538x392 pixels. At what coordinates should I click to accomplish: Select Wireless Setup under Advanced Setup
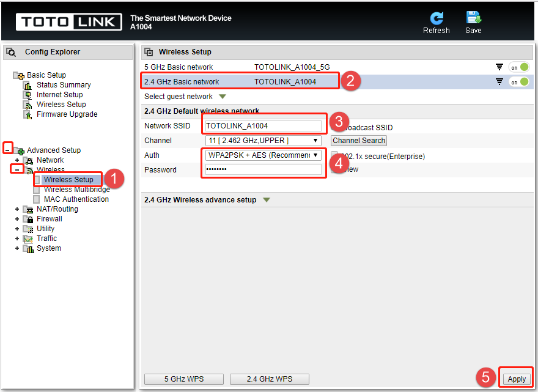pos(68,180)
